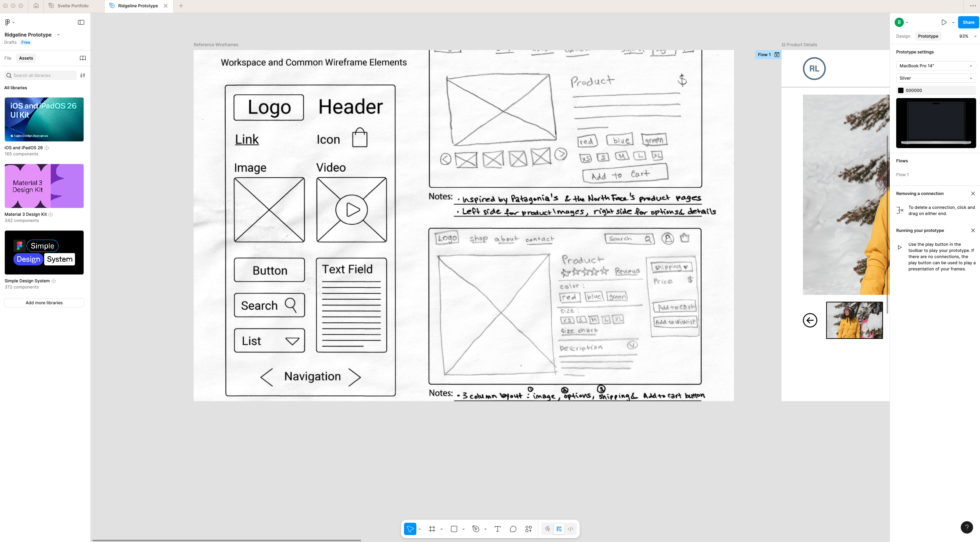Select the Rectangle shape tool
Image resolution: width=980 pixels, height=542 pixels.
tap(454, 529)
